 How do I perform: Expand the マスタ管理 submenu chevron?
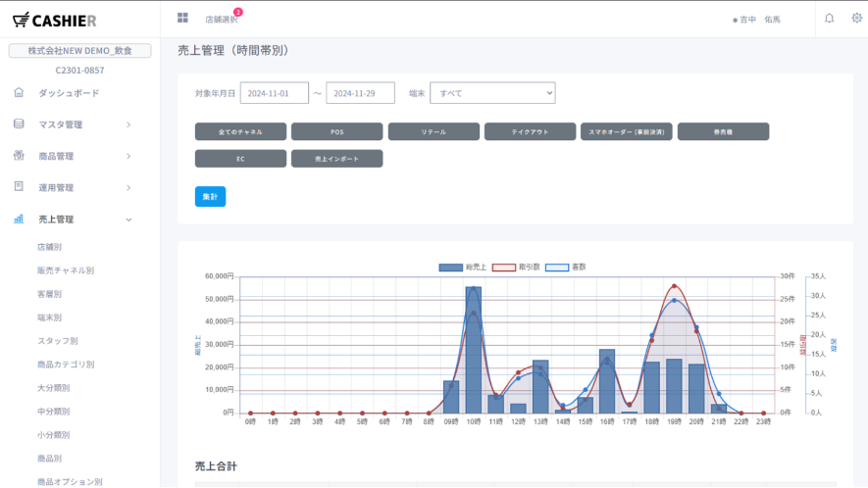[128, 124]
